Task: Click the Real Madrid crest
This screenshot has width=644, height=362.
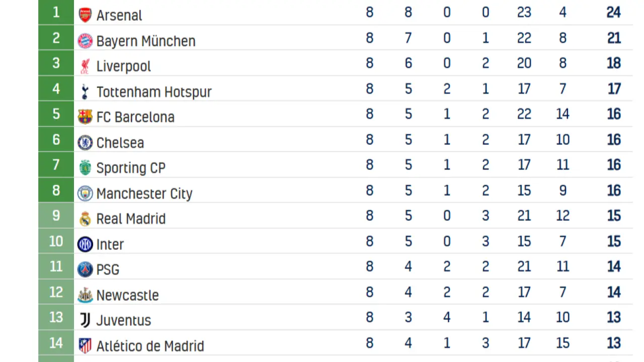Action: click(x=85, y=219)
